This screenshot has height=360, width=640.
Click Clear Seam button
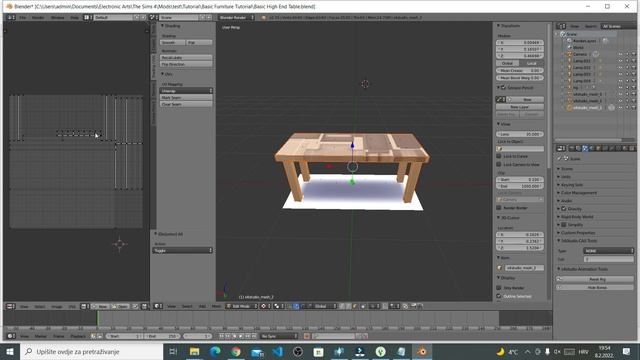[186, 104]
